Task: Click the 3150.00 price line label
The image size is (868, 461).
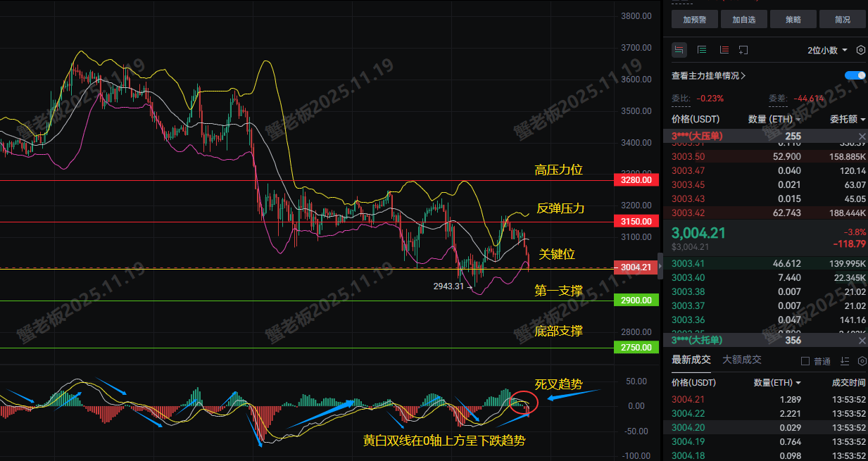Action: 636,222
